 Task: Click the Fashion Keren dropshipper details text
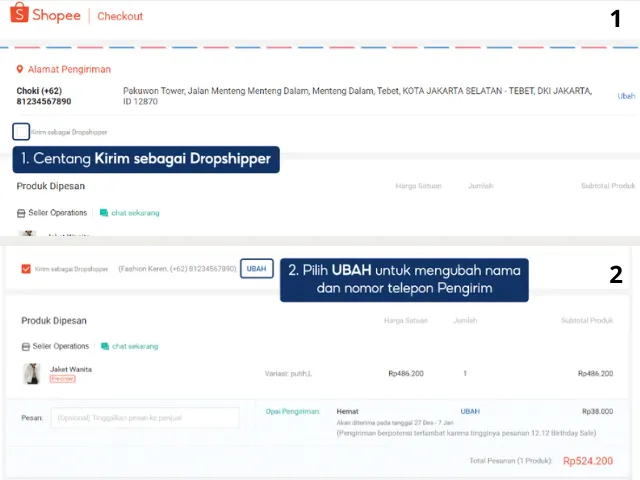177,269
